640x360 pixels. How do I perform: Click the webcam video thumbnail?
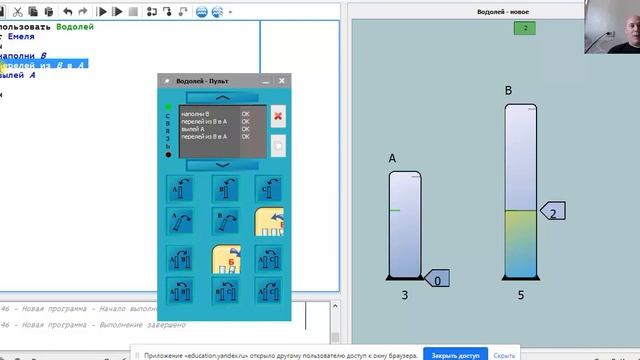click(x=612, y=27)
